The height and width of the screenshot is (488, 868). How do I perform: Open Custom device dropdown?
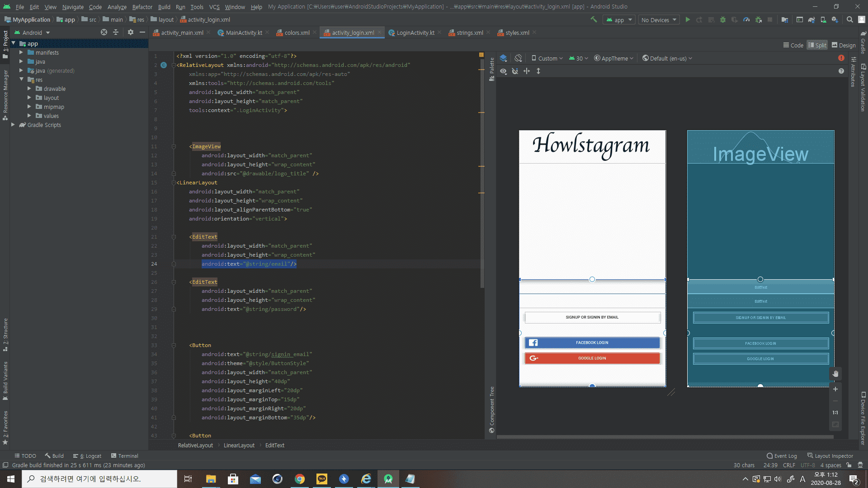click(x=547, y=58)
